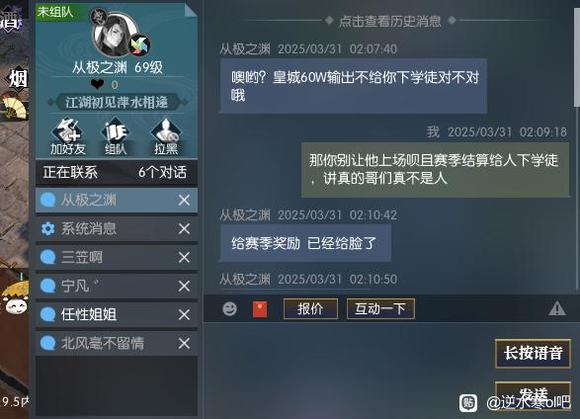This screenshot has width=580, height=419.
Task: Click the chat history scrollbar
Action: pyautogui.click(x=577, y=58)
